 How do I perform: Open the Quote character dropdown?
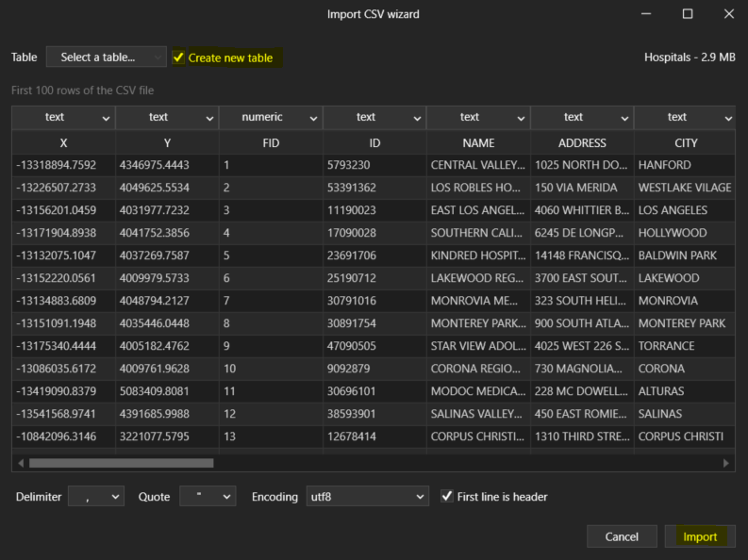coord(208,496)
